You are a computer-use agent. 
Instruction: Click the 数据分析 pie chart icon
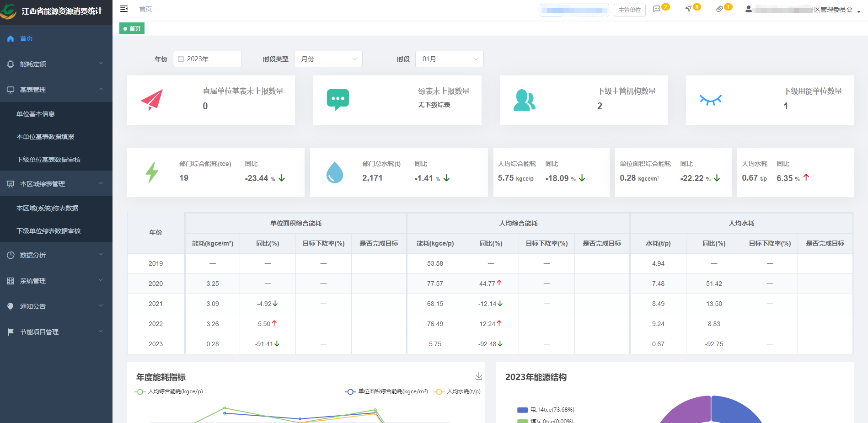point(11,255)
